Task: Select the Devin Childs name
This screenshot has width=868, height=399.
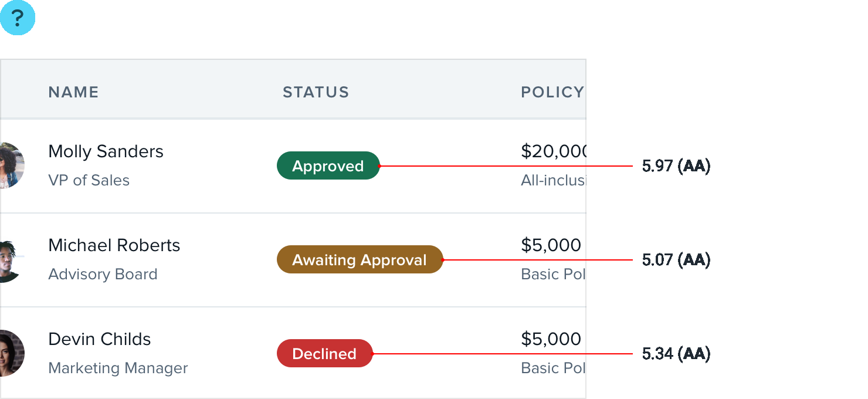Action: coord(99,339)
